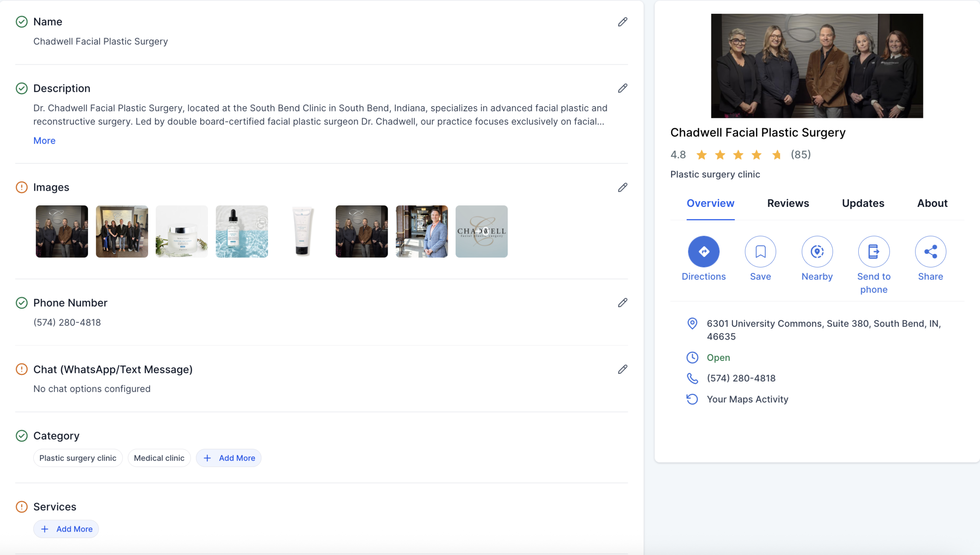Click the green check icon beside Category
Image resolution: width=980 pixels, height=555 pixels.
pyautogui.click(x=21, y=436)
